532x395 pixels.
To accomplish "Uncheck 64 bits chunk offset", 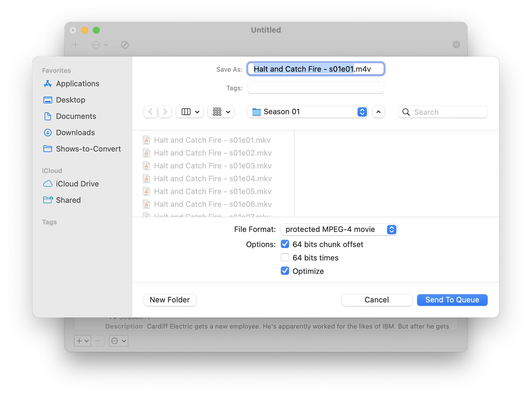I will (285, 244).
